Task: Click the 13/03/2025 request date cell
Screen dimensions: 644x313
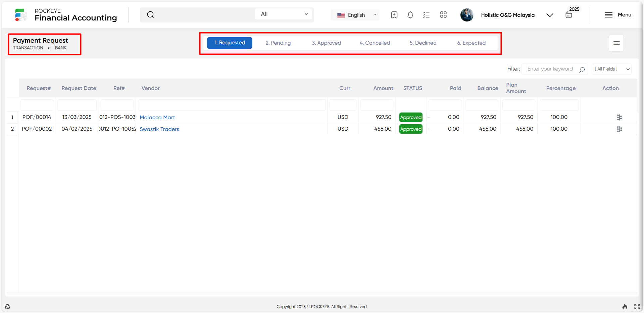Action: (x=77, y=117)
